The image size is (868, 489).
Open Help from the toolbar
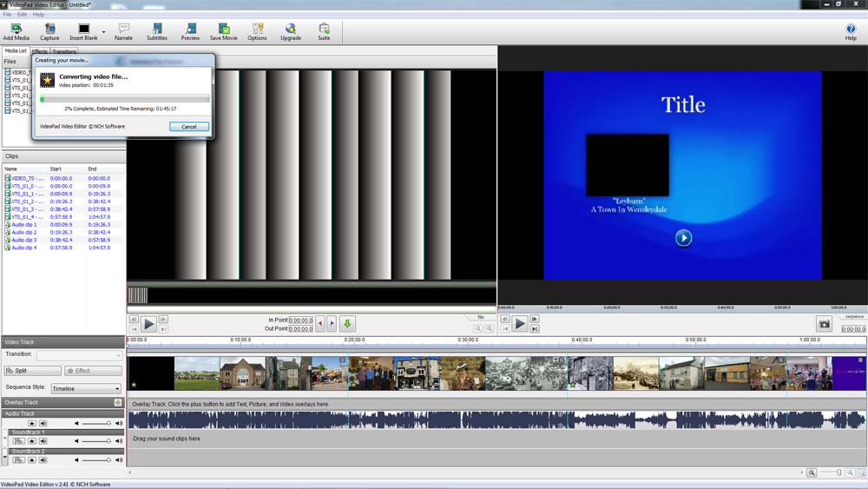tap(851, 31)
